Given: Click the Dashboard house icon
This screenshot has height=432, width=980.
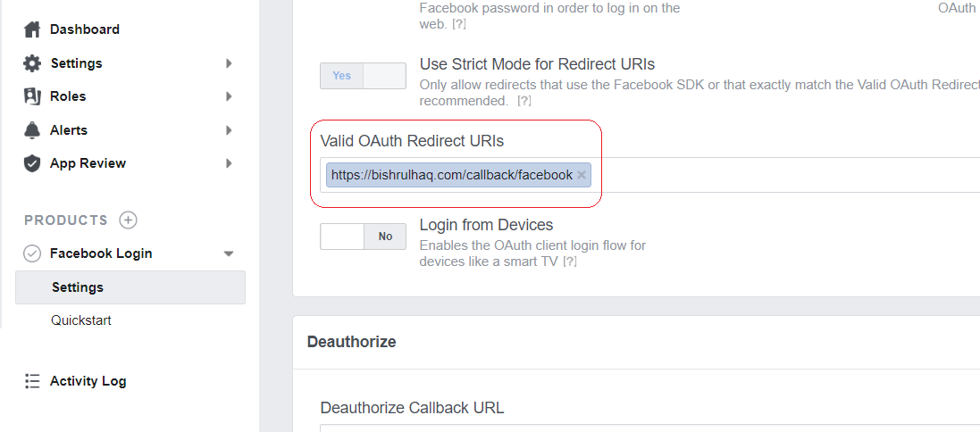Looking at the screenshot, I should [x=32, y=29].
